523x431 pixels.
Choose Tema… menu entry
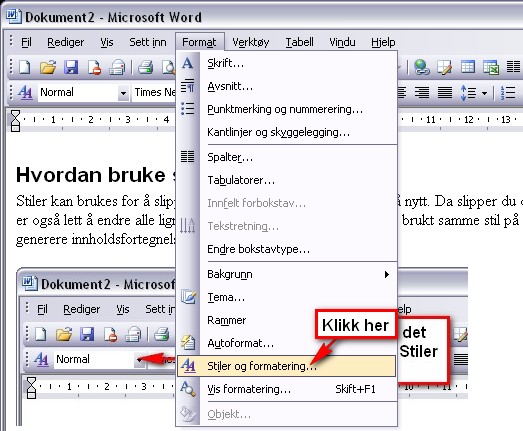[x=287, y=297]
